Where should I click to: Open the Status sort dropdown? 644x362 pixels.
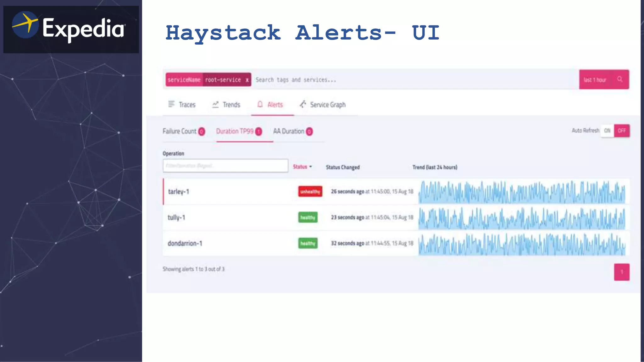click(x=303, y=167)
